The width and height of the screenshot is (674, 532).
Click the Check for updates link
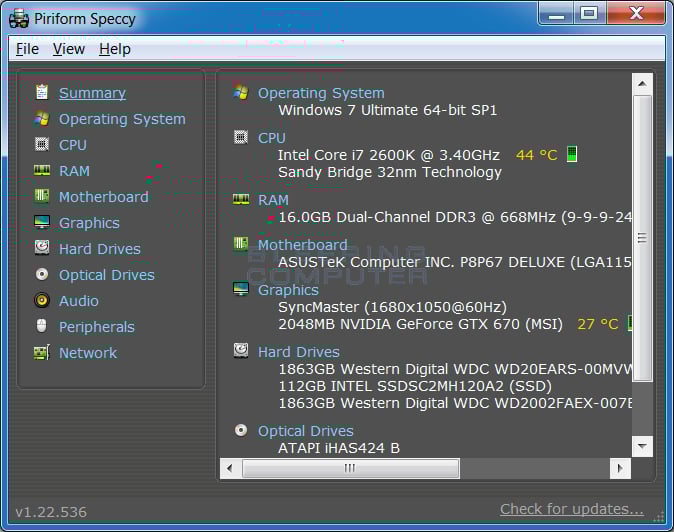click(571, 509)
